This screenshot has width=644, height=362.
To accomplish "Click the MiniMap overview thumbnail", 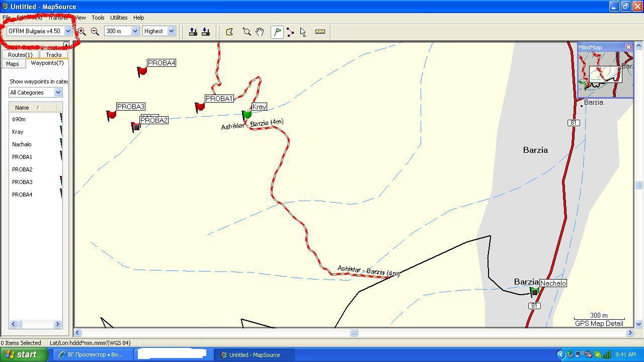I will click(605, 74).
